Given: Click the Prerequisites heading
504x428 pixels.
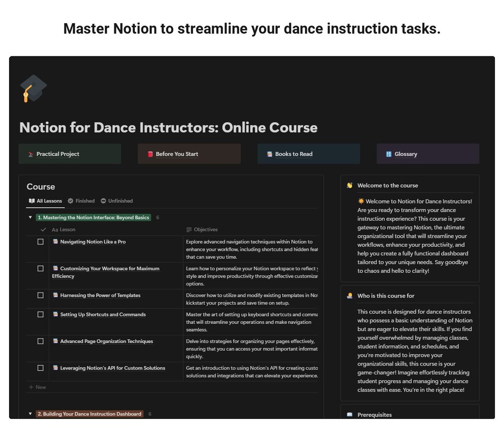Looking at the screenshot, I should click(375, 414).
